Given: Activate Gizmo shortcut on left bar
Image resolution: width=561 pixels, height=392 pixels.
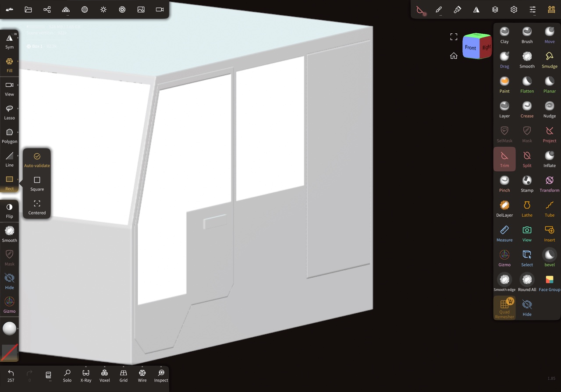Looking at the screenshot, I should pos(9,305).
